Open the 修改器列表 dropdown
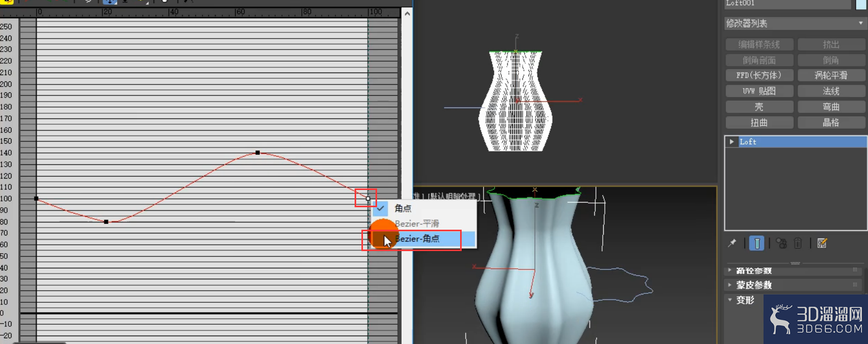868x344 pixels. [795, 23]
